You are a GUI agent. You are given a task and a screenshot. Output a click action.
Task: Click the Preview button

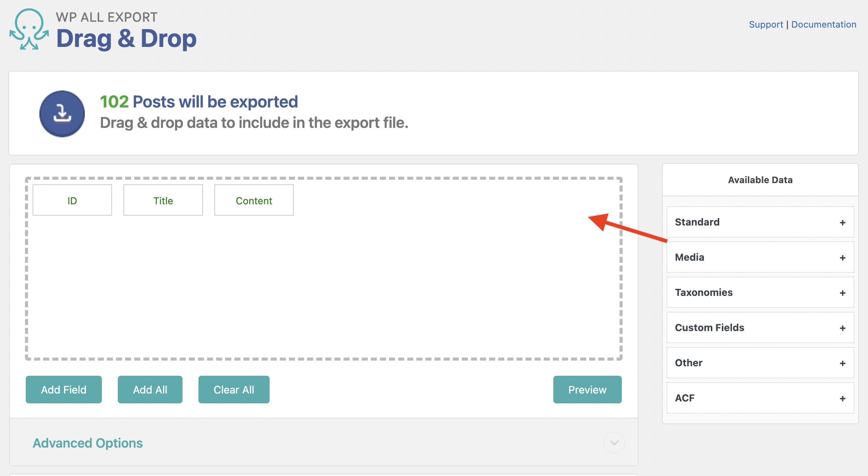point(587,390)
